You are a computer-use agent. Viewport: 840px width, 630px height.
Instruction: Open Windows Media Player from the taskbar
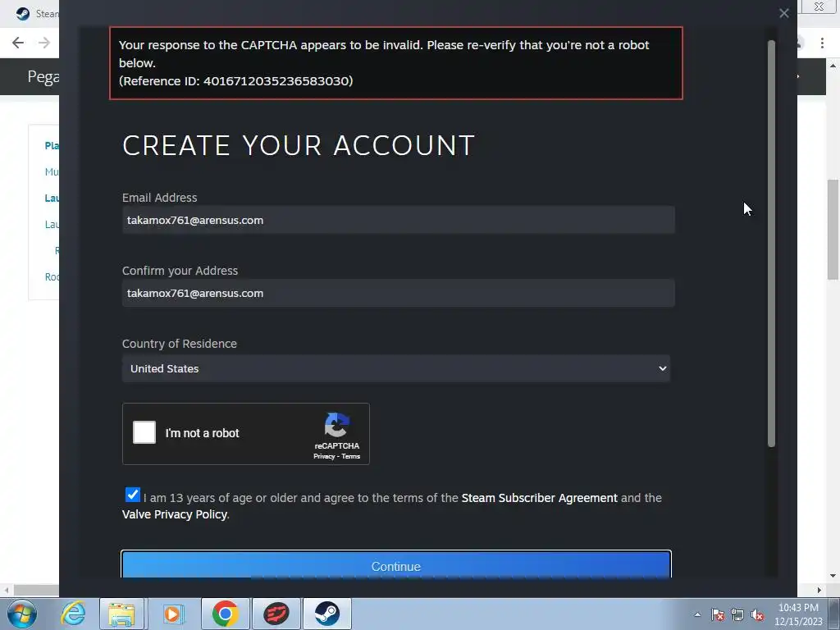(173, 614)
